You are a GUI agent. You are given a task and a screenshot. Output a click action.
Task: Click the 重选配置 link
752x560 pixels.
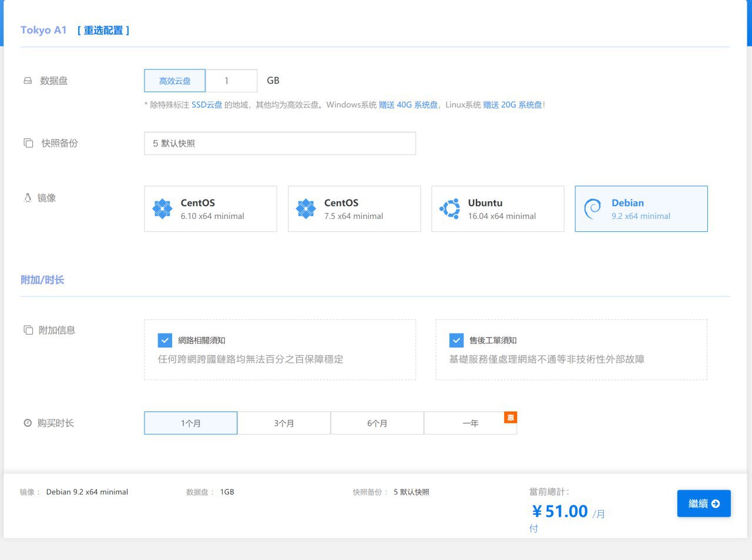pyautogui.click(x=103, y=31)
